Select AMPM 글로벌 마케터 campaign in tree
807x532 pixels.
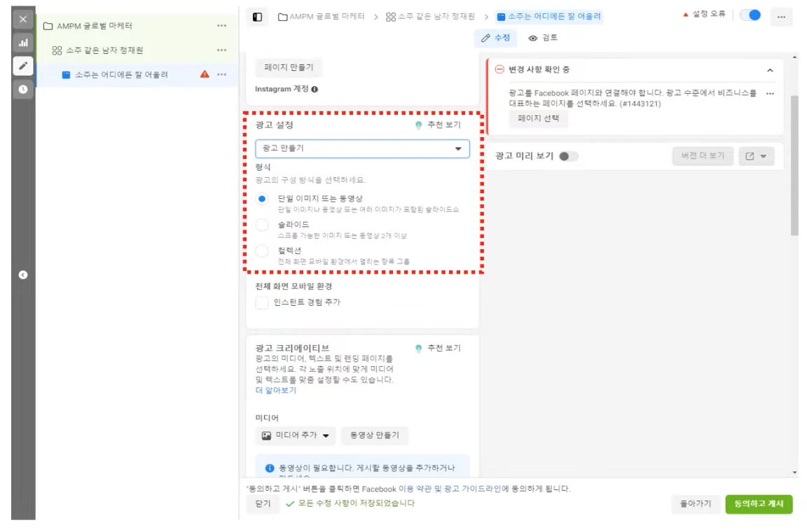coord(94,26)
